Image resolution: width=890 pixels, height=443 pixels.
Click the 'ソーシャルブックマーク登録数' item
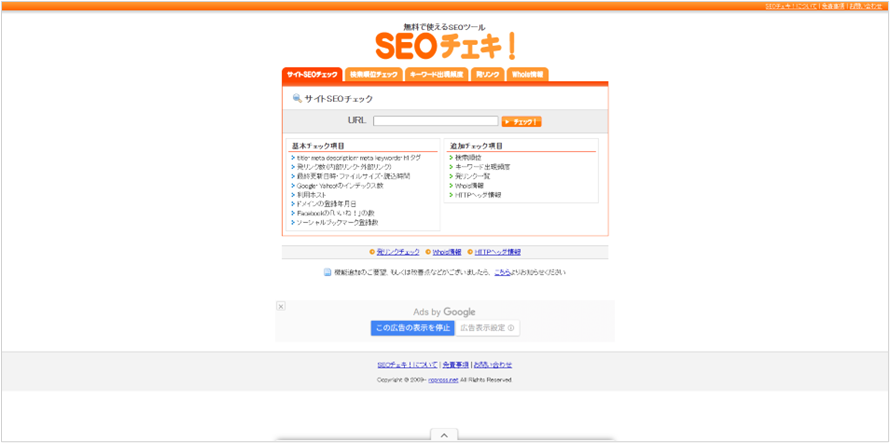click(337, 222)
